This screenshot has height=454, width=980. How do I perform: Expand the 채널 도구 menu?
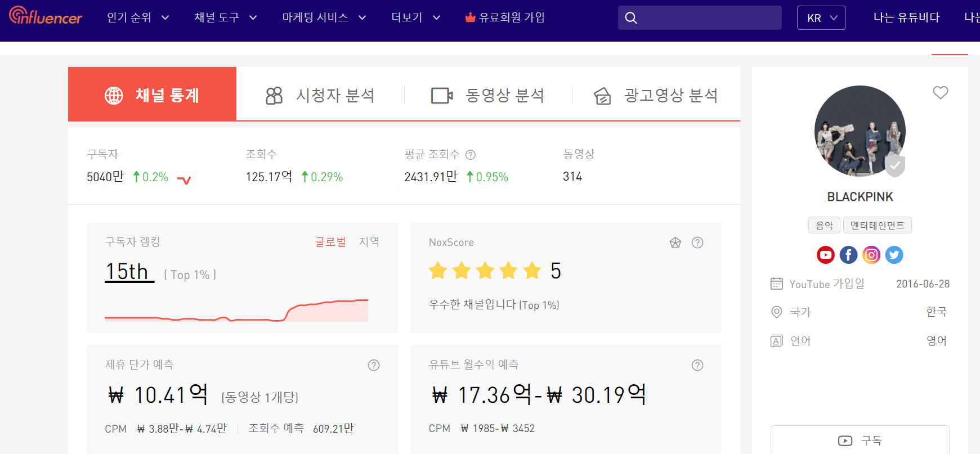click(226, 17)
